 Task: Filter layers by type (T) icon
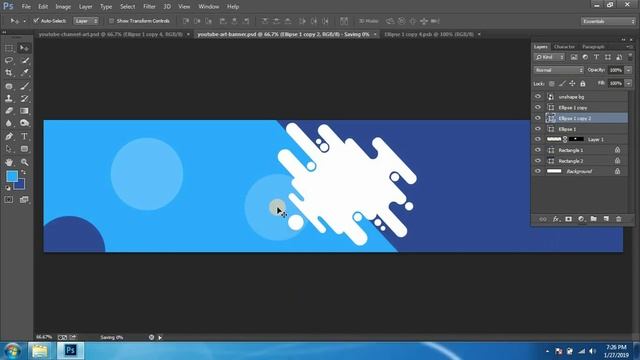click(x=596, y=58)
